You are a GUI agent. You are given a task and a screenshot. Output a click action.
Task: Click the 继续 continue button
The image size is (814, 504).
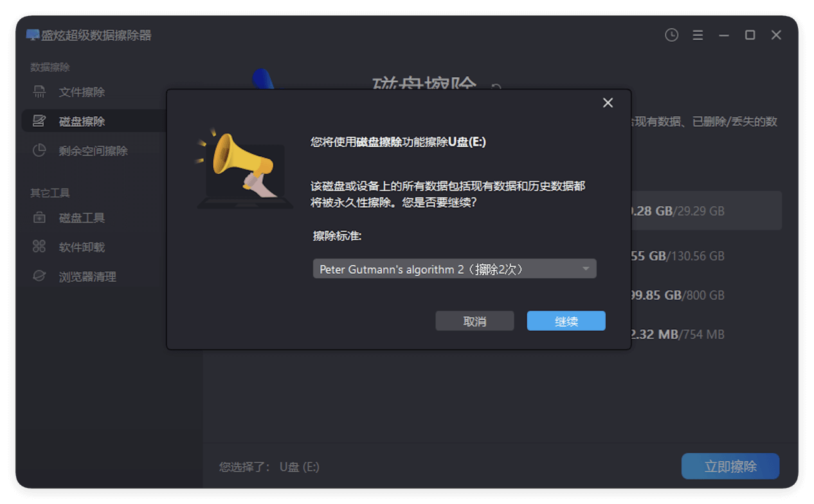coord(566,320)
